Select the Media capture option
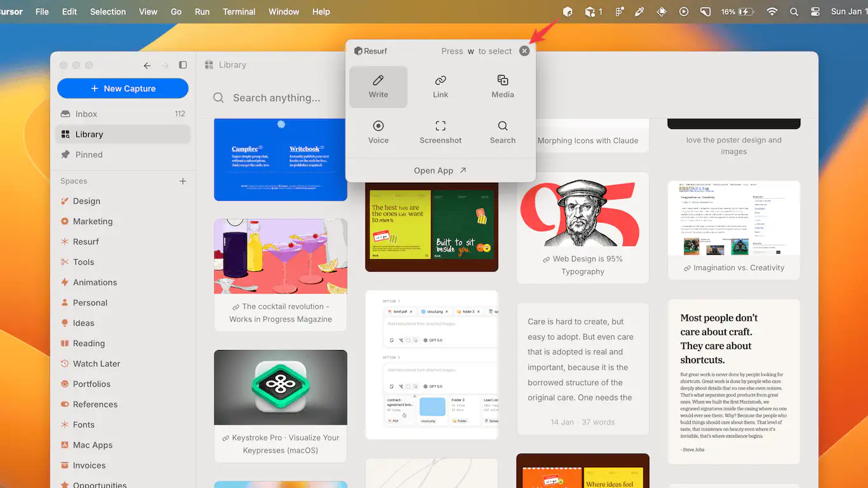This screenshot has height=488, width=868. (502, 86)
